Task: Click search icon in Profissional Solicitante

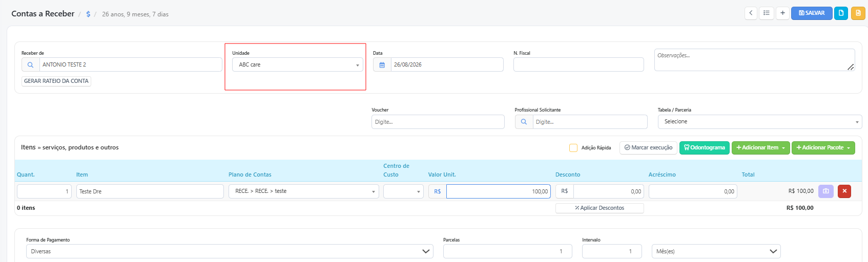Action: [x=524, y=122]
